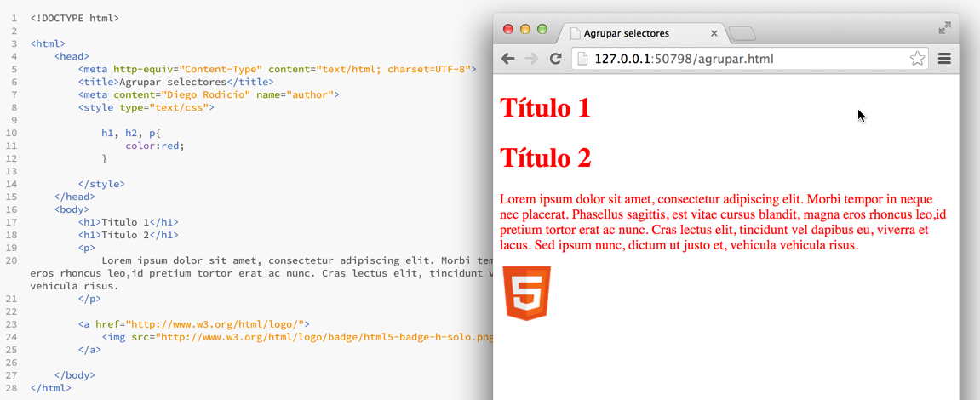
Task: Click the browser forward arrow
Action: pyautogui.click(x=531, y=59)
